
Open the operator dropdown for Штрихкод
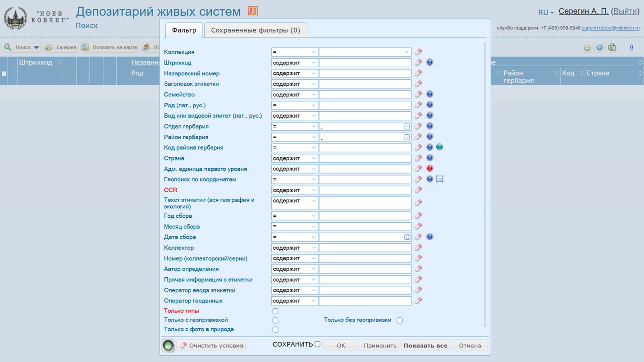tap(295, 63)
